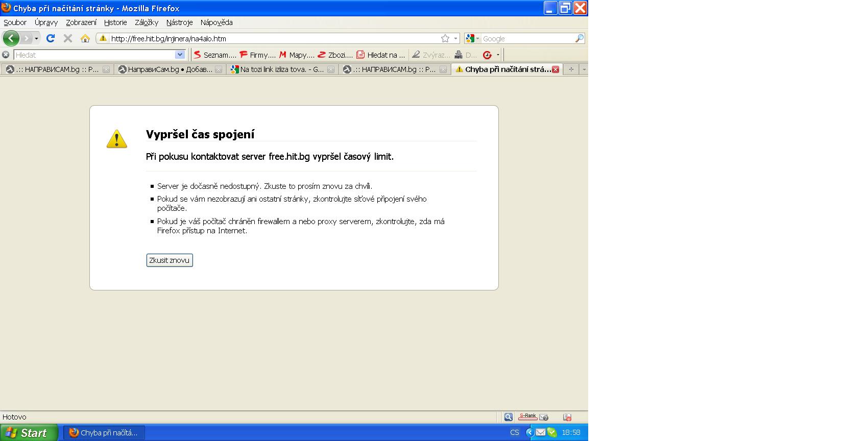Click the green Back navigation arrow
Viewport: 868px width, 441px height.
pyautogui.click(x=11, y=38)
